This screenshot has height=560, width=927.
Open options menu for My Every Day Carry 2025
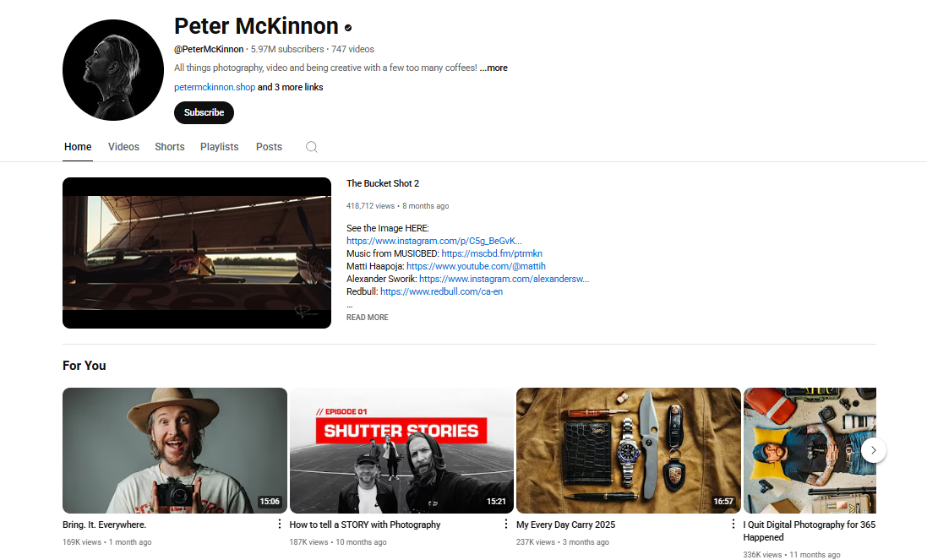click(733, 524)
